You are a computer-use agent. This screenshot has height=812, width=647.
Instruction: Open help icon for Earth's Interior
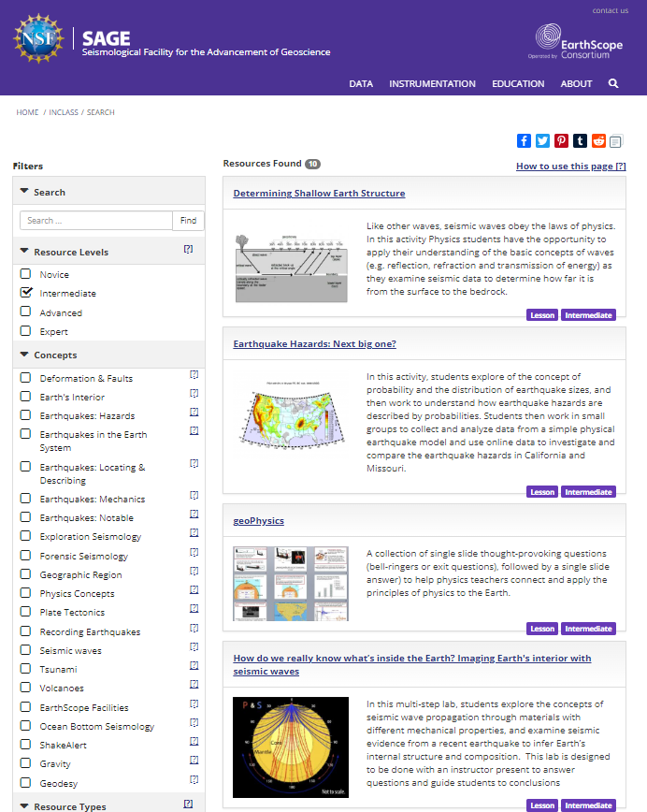point(194,393)
